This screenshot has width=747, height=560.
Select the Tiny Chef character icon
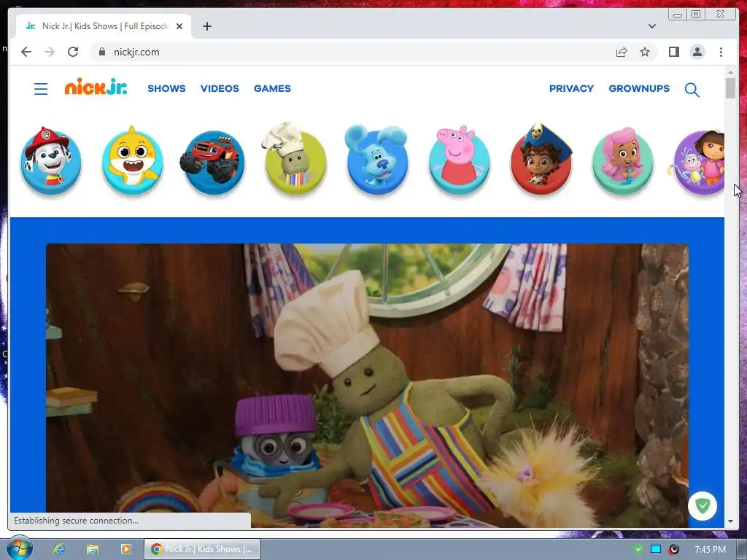click(x=295, y=159)
